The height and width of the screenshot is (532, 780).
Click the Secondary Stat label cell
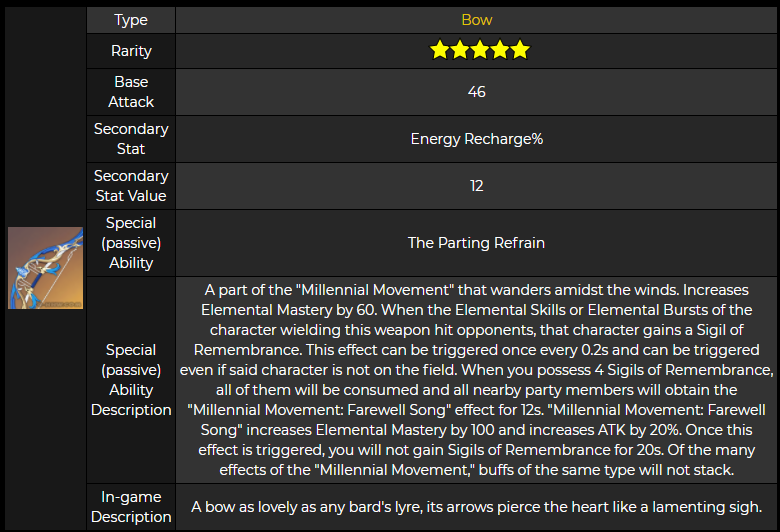pyautogui.click(x=131, y=139)
